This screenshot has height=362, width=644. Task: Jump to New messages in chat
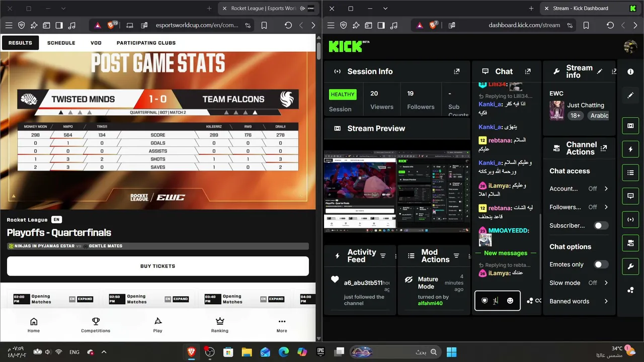tap(506, 253)
